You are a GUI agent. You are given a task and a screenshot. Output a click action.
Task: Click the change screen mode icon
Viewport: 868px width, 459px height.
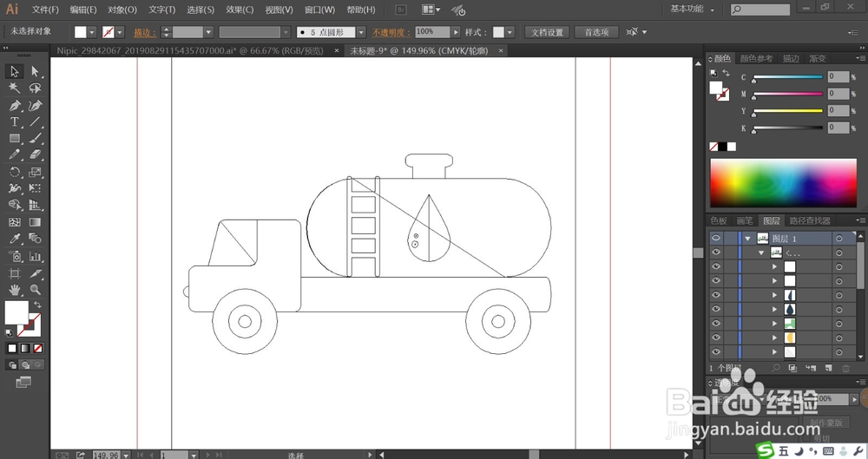[x=23, y=382]
